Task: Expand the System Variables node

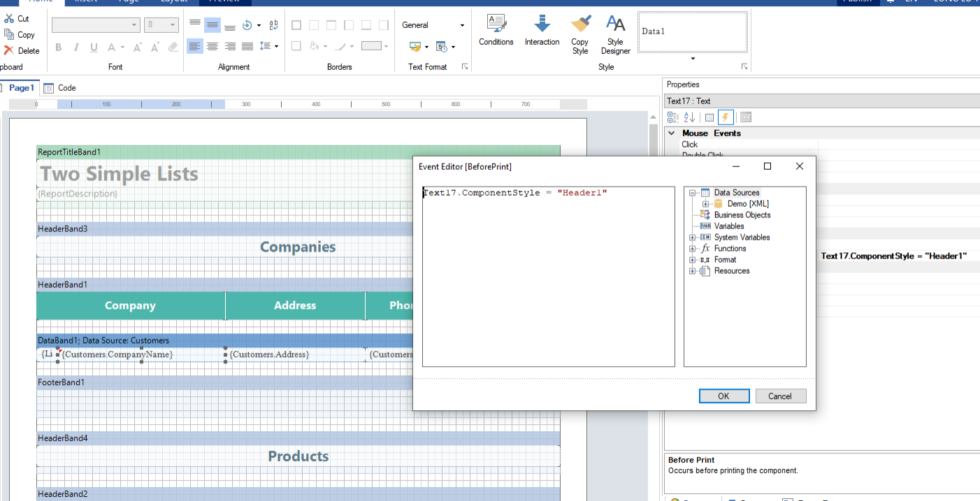Action: tap(692, 237)
